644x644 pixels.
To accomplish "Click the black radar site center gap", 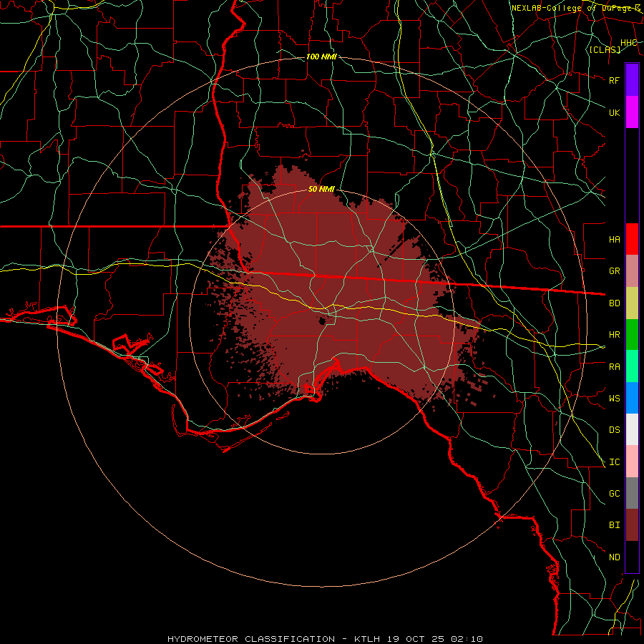I will pos(323,321).
